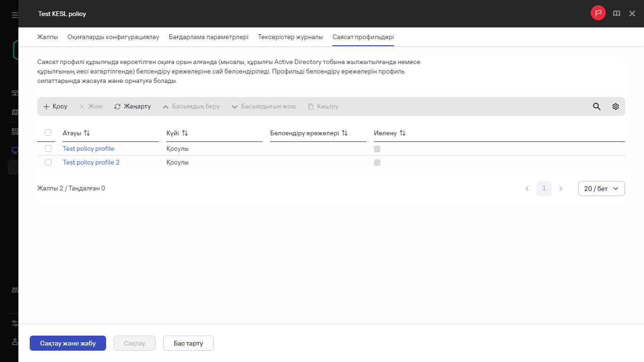Viewport: 644px width, 362px height.
Task: Sort by Күйі column sort icon
Action: coord(185,133)
